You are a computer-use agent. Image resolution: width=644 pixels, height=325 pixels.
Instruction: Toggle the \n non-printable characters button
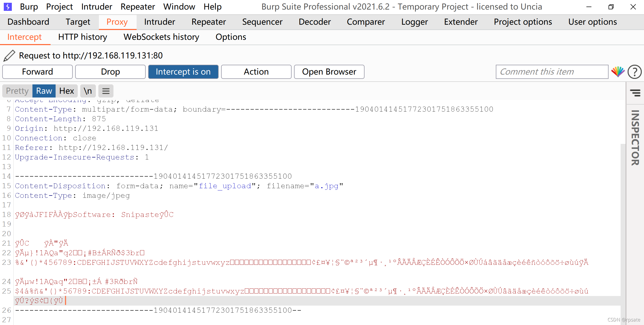point(88,91)
